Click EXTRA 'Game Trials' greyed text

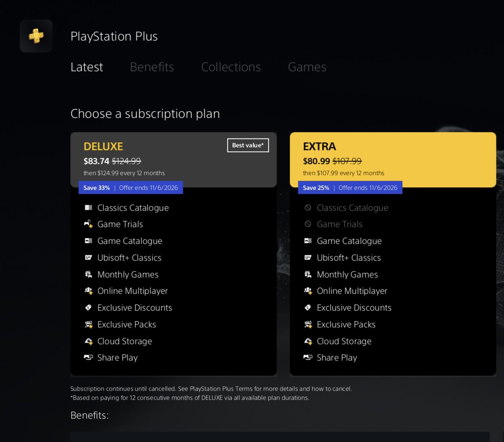click(340, 224)
